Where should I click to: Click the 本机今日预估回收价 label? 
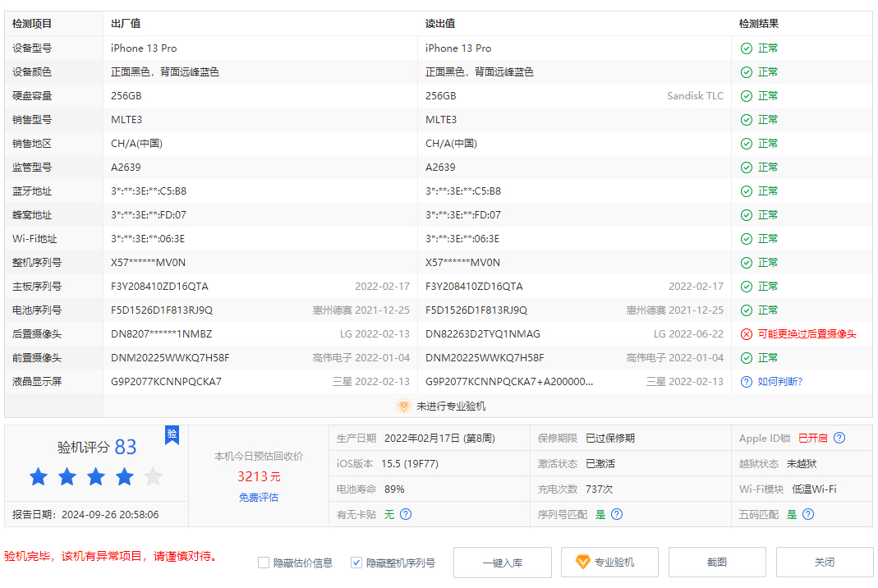(x=259, y=457)
